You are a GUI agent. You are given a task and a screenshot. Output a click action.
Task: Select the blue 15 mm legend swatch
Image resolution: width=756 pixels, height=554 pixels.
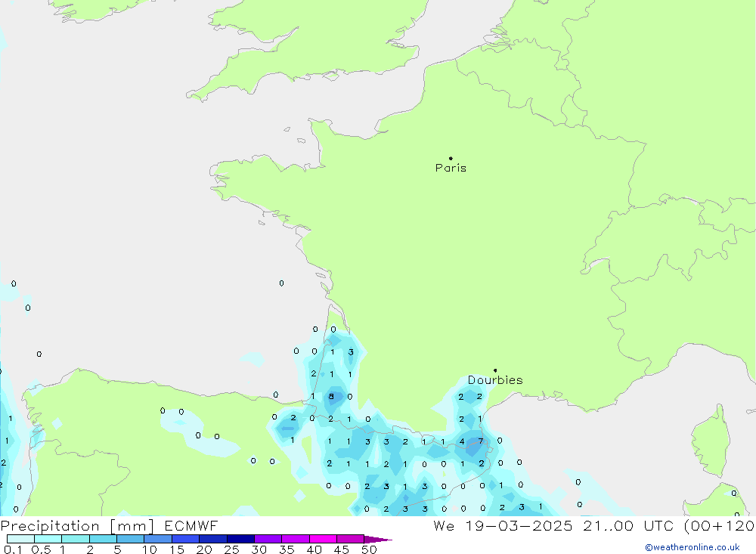[186, 539]
